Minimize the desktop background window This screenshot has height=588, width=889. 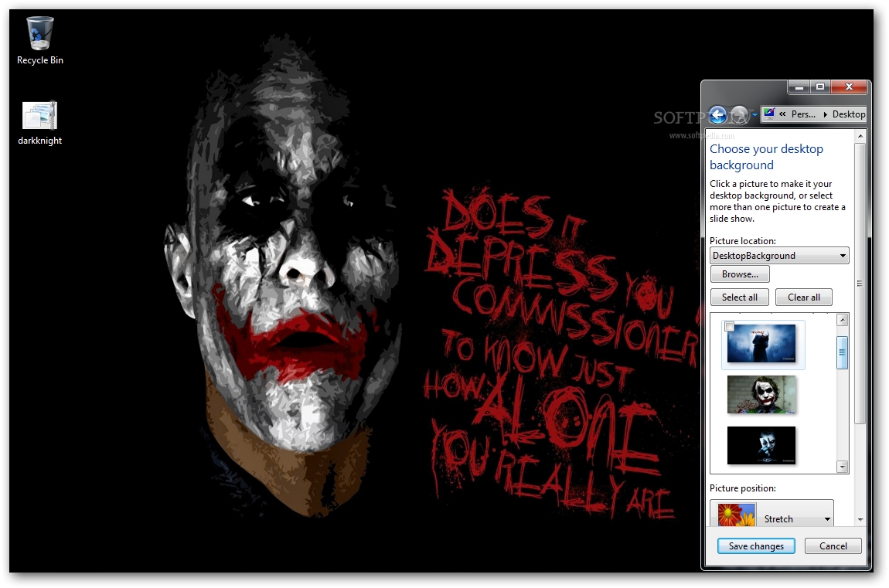tap(799, 87)
